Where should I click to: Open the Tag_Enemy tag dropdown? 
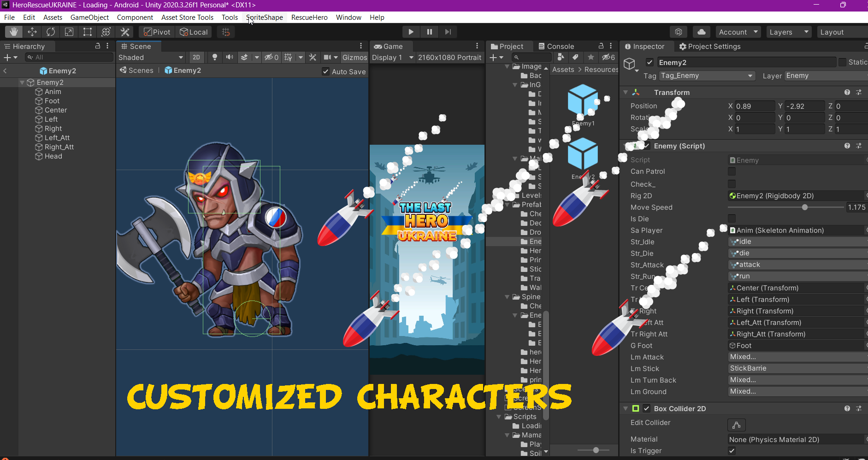pyautogui.click(x=707, y=76)
